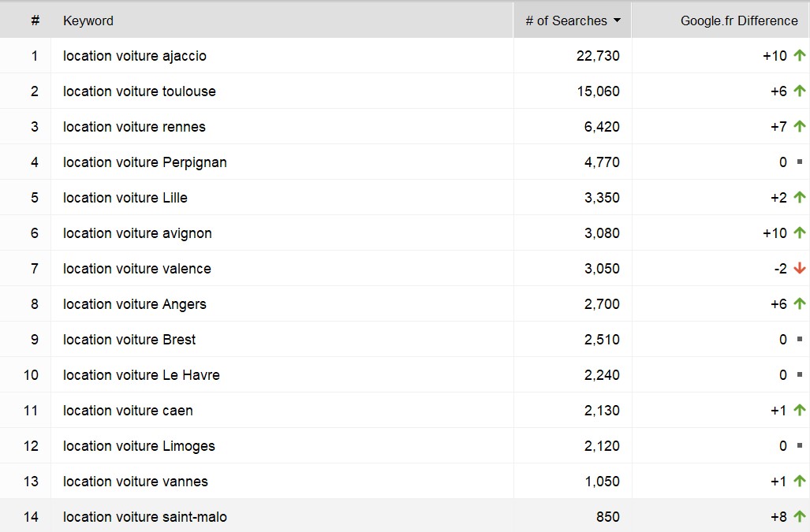Screen dimensions: 810x532
Task: Click the gray square icon for location voiture Limoges
Action: (x=799, y=445)
